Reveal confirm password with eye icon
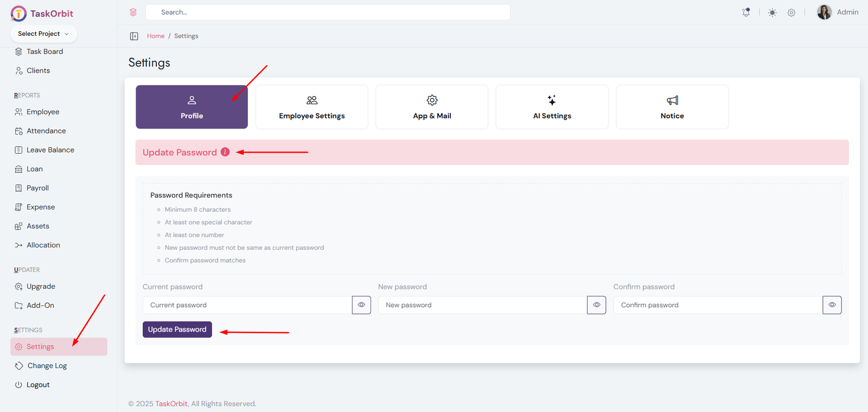Image resolution: width=868 pixels, height=412 pixels. [x=832, y=305]
